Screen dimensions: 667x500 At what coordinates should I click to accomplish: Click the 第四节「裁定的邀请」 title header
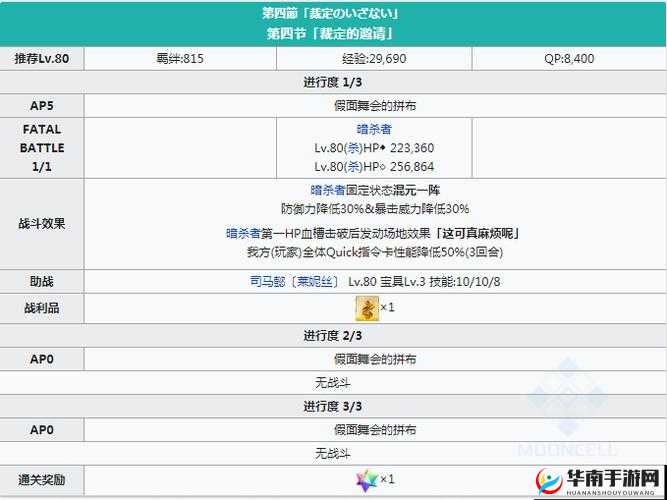pyautogui.click(x=331, y=33)
